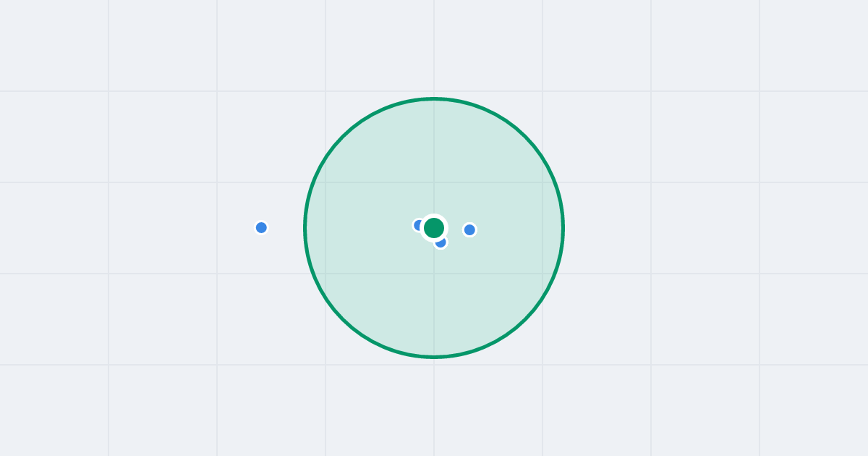
Task: Click the white border of the isolated blue dot
Action: point(261,221)
